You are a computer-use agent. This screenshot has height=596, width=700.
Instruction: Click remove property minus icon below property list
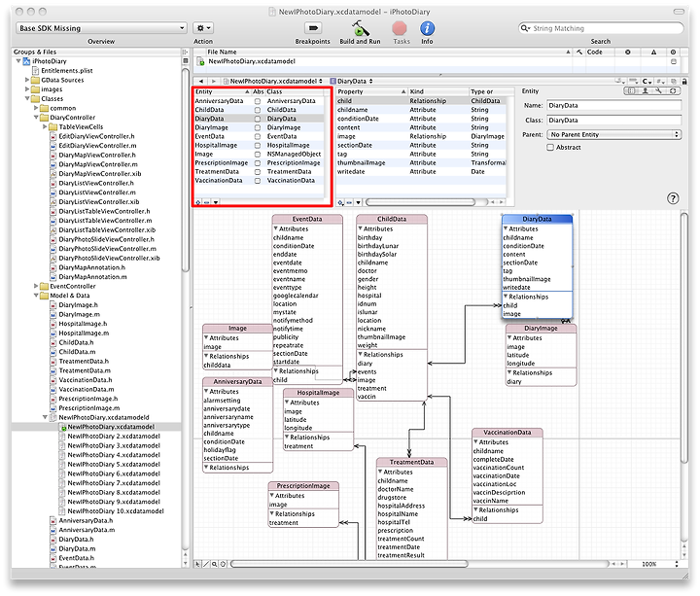point(350,202)
